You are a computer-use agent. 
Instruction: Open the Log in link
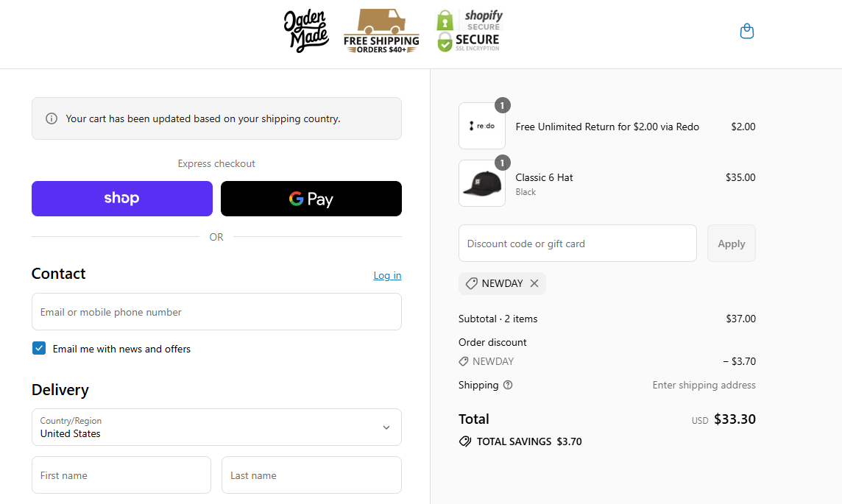(x=387, y=275)
